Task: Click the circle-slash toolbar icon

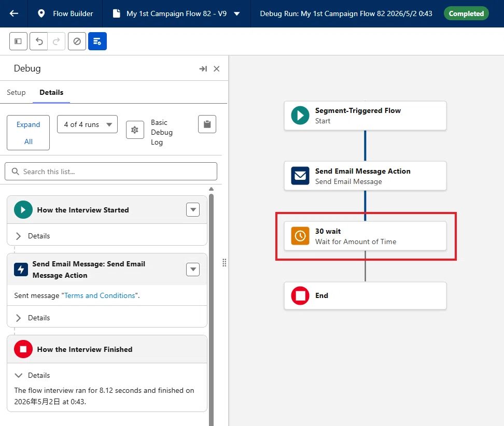Action: (x=77, y=41)
